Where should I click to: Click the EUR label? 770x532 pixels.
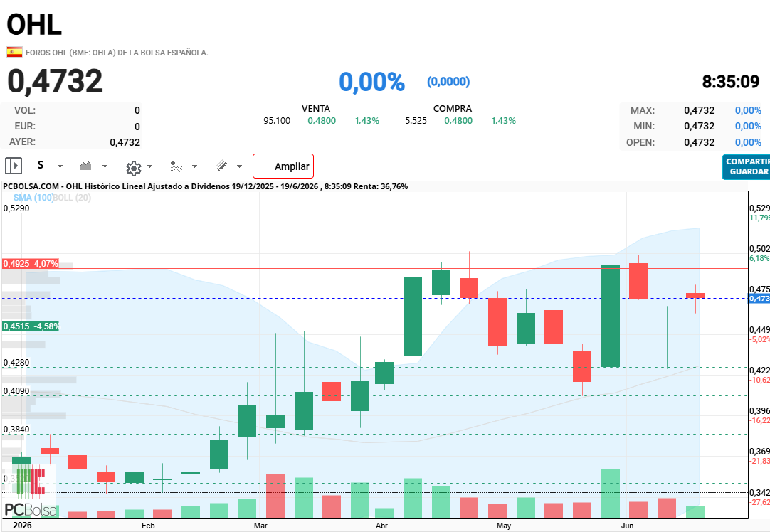click(25, 126)
